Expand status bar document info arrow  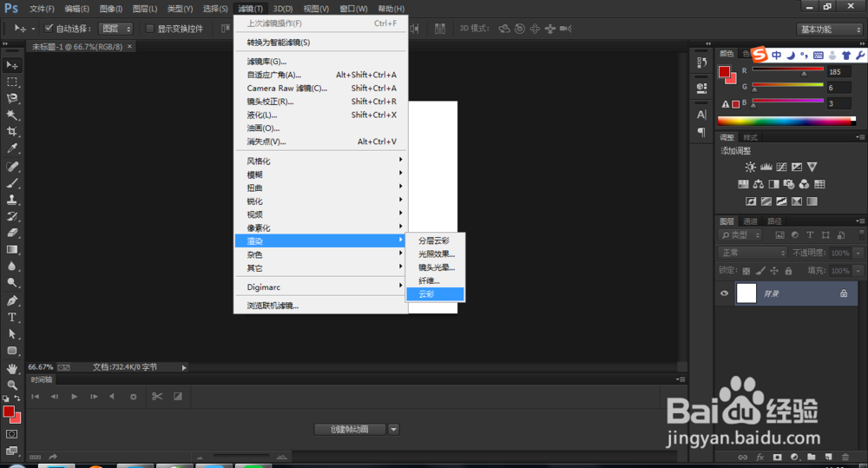pyautogui.click(x=184, y=367)
